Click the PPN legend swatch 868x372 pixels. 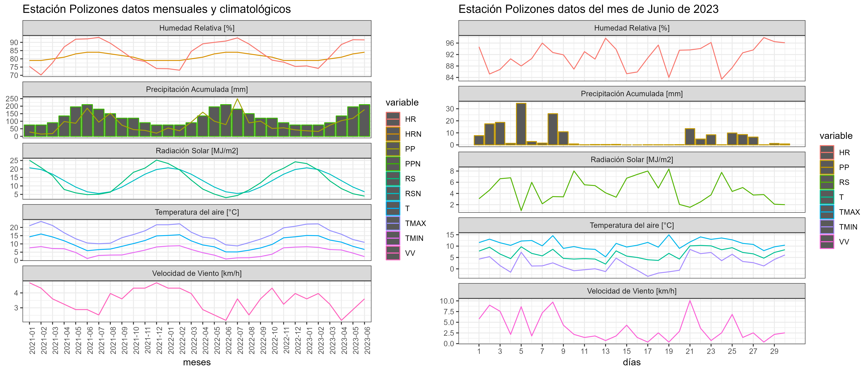pyautogui.click(x=393, y=164)
